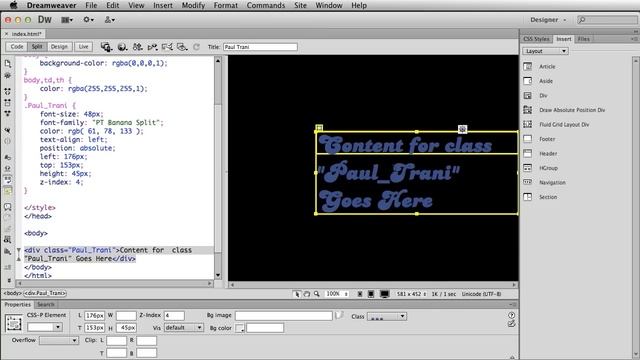This screenshot has width=640, height=360.
Task: Open the Site management icon menu
Action: coord(110,20)
